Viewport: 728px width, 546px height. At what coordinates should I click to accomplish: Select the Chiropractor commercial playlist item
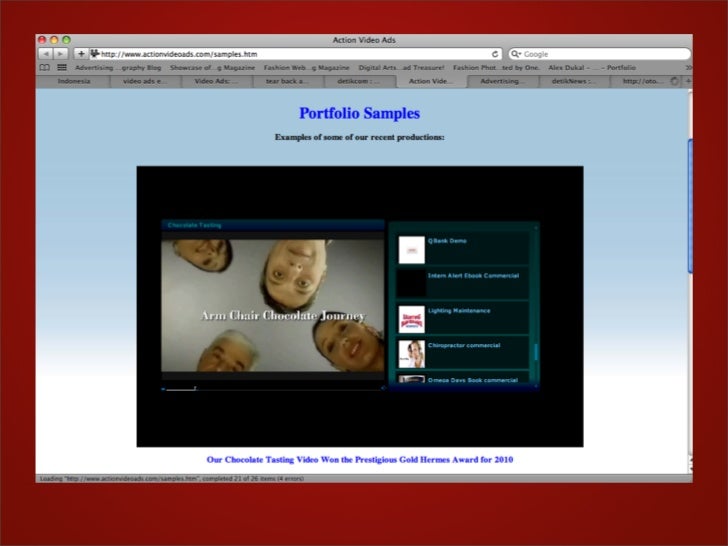(x=463, y=353)
